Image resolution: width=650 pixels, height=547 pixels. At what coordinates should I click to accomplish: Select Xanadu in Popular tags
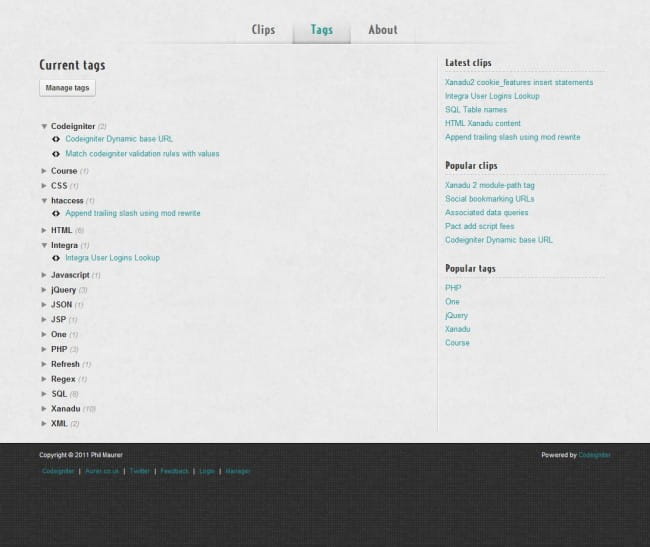(x=458, y=329)
